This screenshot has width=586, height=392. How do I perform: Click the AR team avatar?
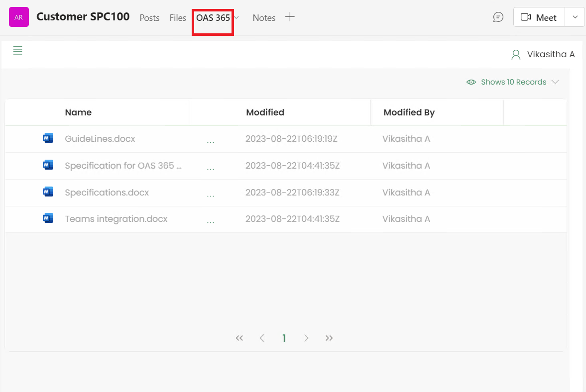point(18,16)
